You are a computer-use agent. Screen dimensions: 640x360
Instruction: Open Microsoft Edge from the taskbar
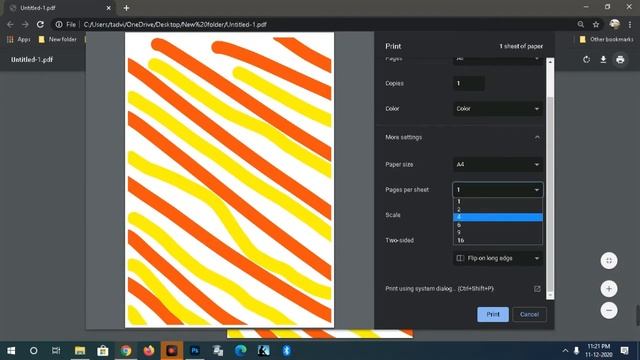tap(241, 351)
